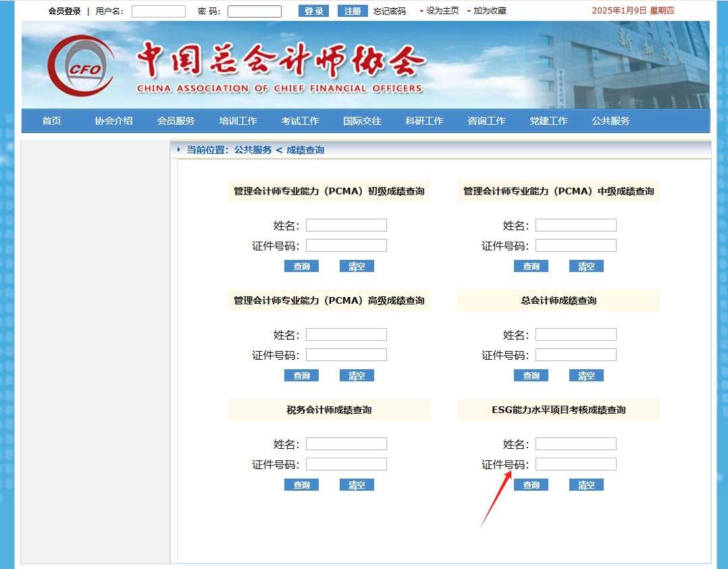The height and width of the screenshot is (569, 728).
Task: Click 查询 under PCMA 初级成绩查询
Action: pyautogui.click(x=301, y=266)
